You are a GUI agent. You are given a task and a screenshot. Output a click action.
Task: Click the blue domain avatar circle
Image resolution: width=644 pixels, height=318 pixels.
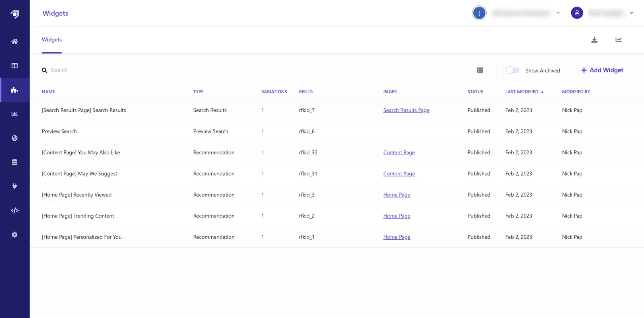point(479,13)
